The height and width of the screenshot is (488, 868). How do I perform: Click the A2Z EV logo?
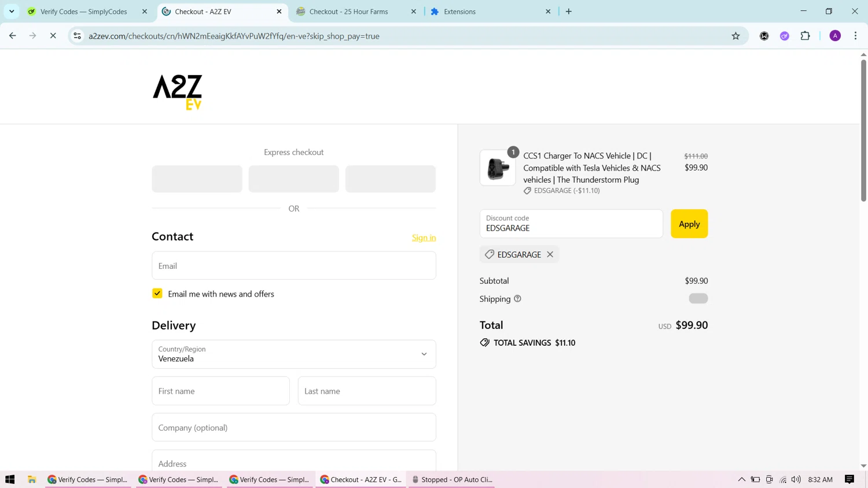tap(177, 92)
